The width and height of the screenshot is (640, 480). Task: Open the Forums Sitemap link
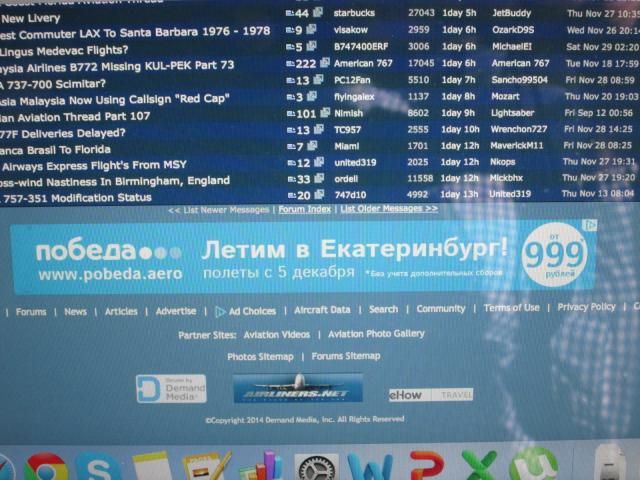346,356
